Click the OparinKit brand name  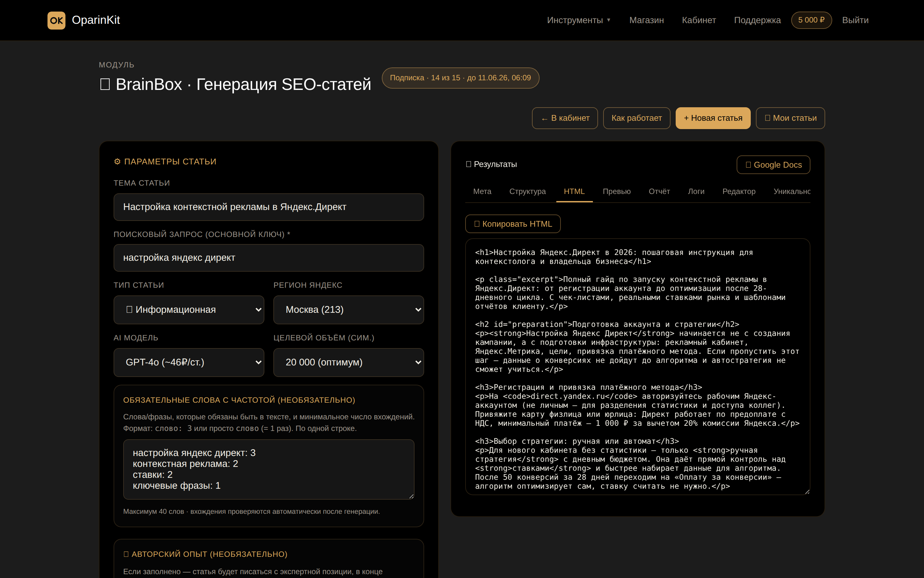point(96,20)
